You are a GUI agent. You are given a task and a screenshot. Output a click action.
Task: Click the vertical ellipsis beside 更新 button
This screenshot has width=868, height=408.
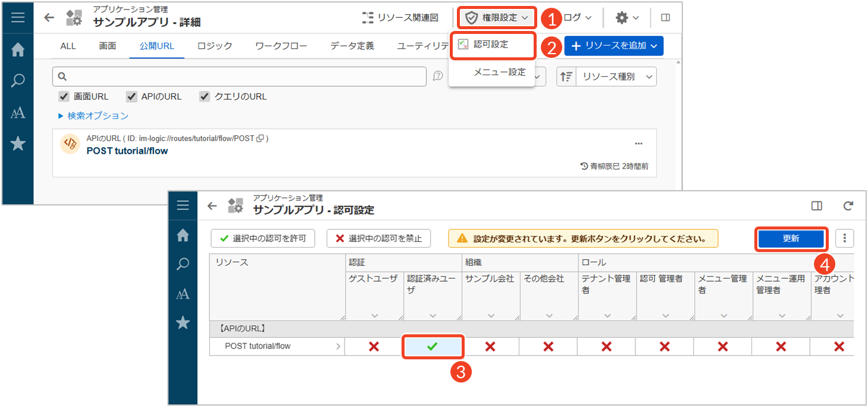click(x=844, y=239)
